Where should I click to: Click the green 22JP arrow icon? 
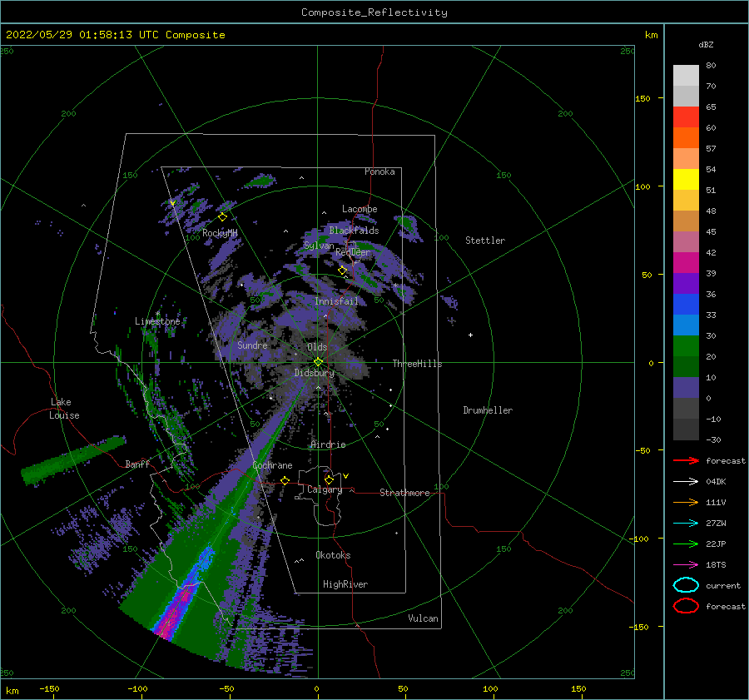tap(686, 544)
